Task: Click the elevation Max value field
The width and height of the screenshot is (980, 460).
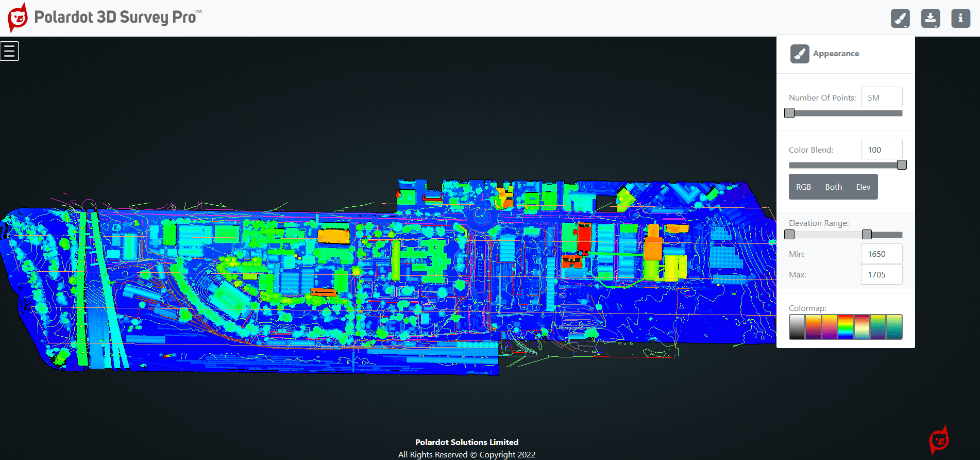Action: (x=881, y=274)
